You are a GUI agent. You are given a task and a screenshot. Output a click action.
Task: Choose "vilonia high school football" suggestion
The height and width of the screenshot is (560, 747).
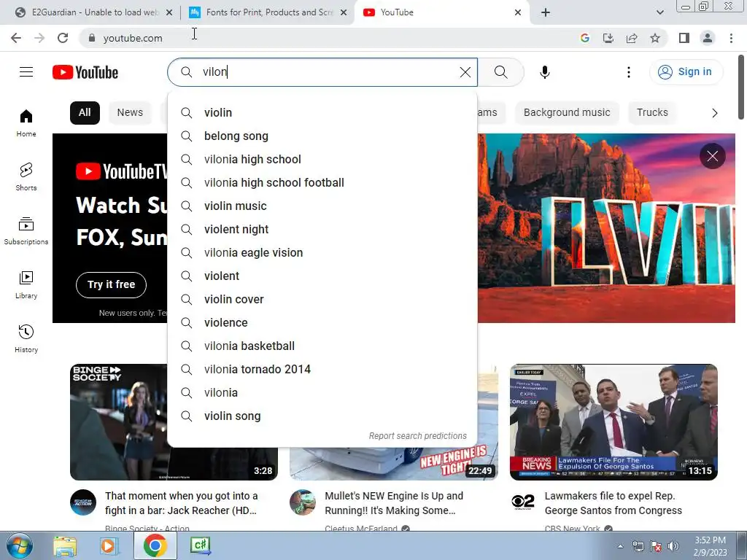[x=322, y=183]
